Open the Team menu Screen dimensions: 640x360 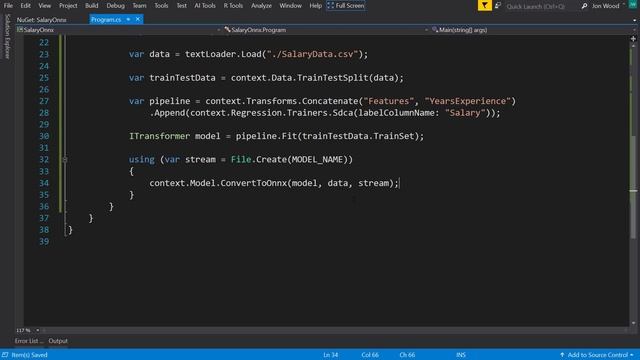click(x=139, y=6)
